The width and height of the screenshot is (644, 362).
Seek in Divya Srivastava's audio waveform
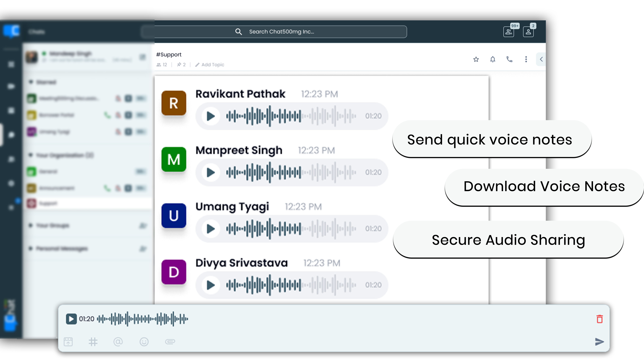pyautogui.click(x=291, y=285)
